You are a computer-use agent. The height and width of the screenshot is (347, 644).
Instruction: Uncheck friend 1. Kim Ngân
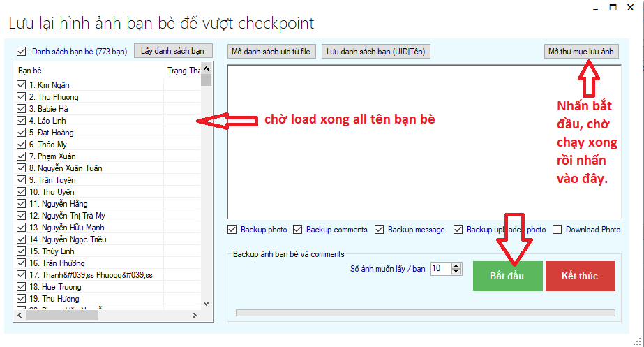tap(22, 85)
